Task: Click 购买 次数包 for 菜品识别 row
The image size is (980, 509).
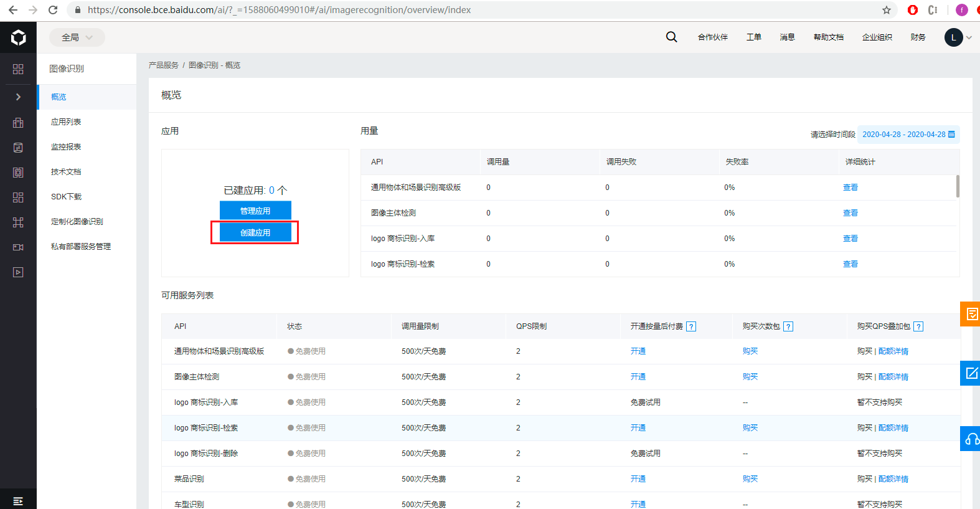Action: pos(750,479)
